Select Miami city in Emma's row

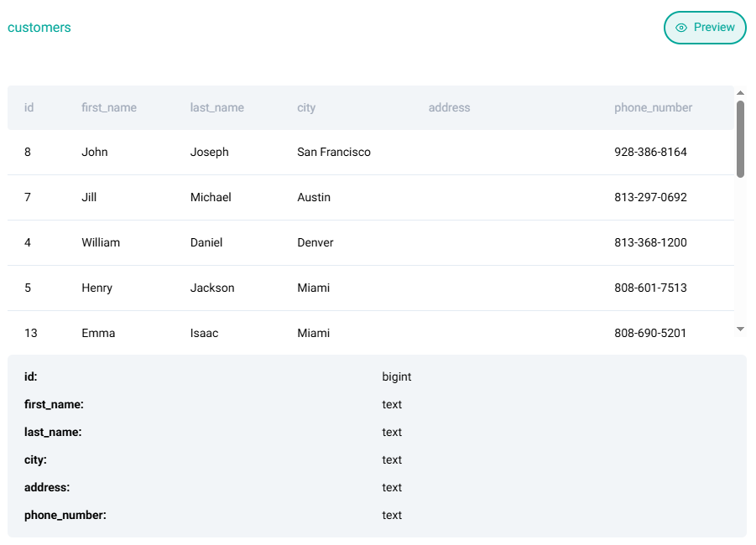tap(314, 333)
